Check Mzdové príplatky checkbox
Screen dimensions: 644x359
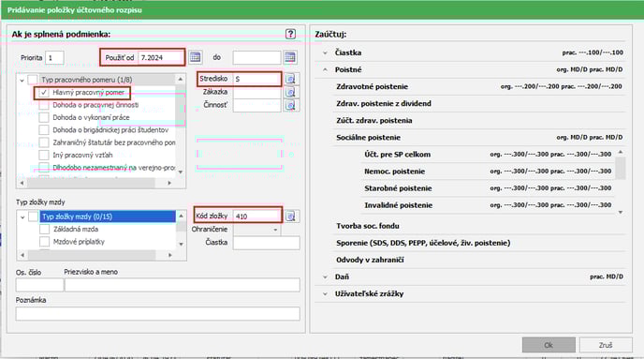click(x=44, y=242)
